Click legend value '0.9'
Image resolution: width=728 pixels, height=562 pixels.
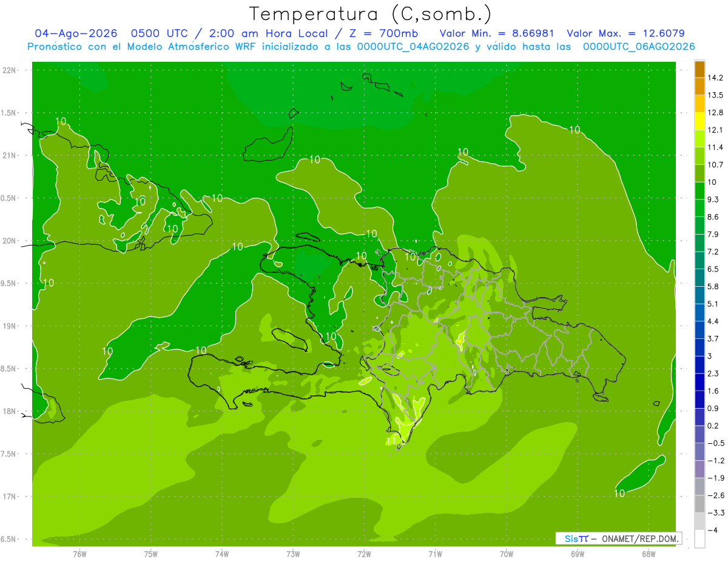(x=714, y=408)
